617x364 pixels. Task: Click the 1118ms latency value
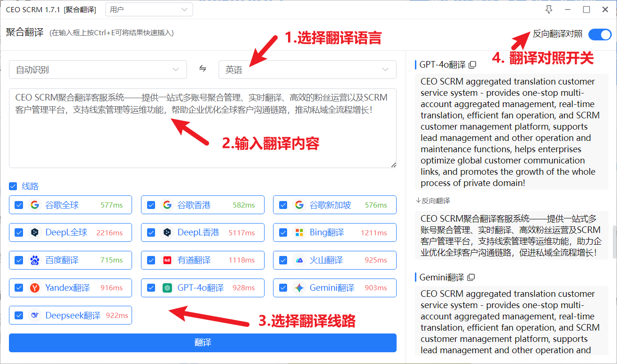(x=242, y=260)
